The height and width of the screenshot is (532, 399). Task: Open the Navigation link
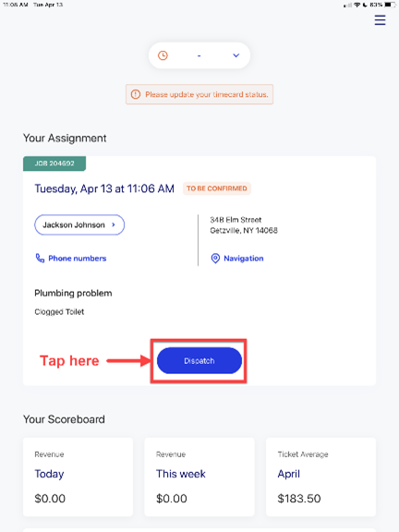point(244,259)
